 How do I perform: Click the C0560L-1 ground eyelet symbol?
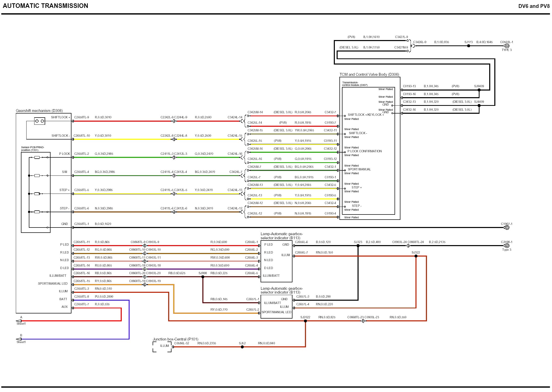[507, 46]
